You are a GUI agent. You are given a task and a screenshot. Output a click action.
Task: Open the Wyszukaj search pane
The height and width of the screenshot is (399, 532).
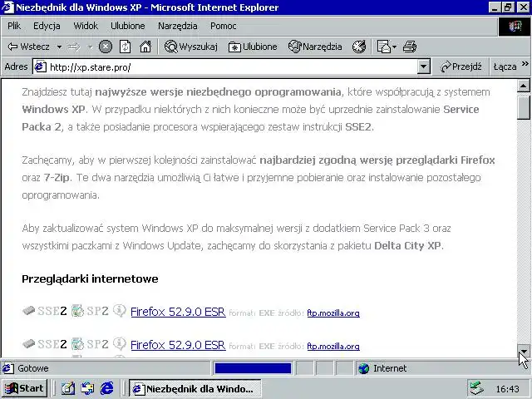coord(190,47)
